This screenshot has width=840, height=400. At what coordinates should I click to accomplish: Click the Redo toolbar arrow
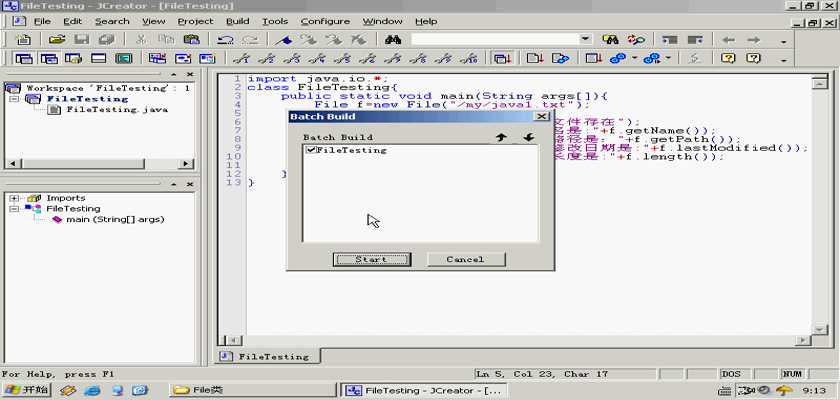click(x=250, y=40)
